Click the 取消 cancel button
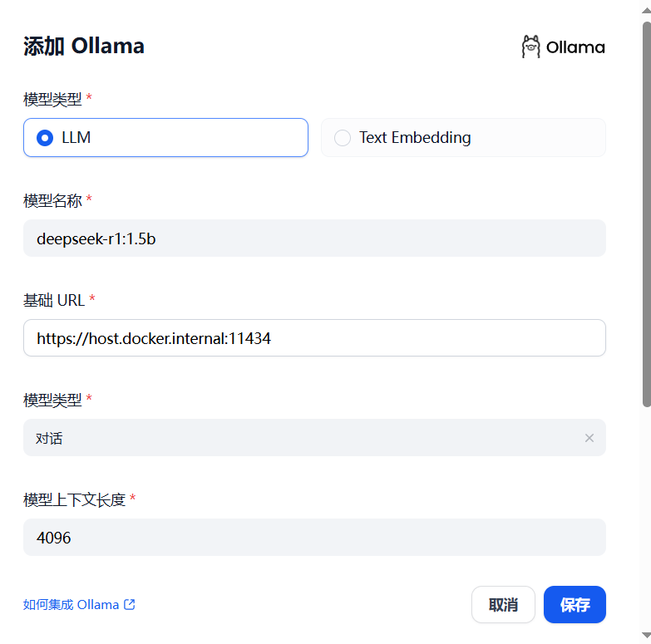Viewport: 651px width, 644px height. pos(503,605)
